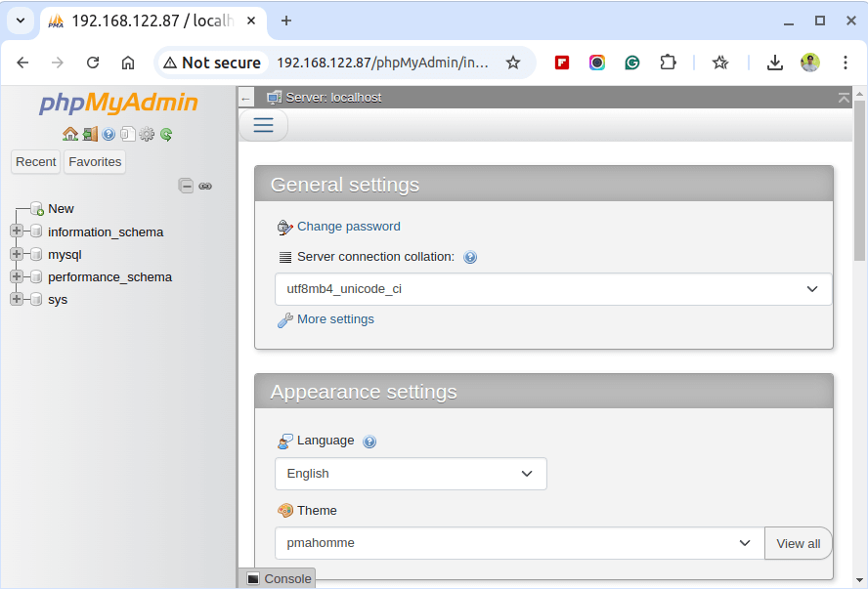Click the phpMyAdmin Home icon

pos(70,134)
